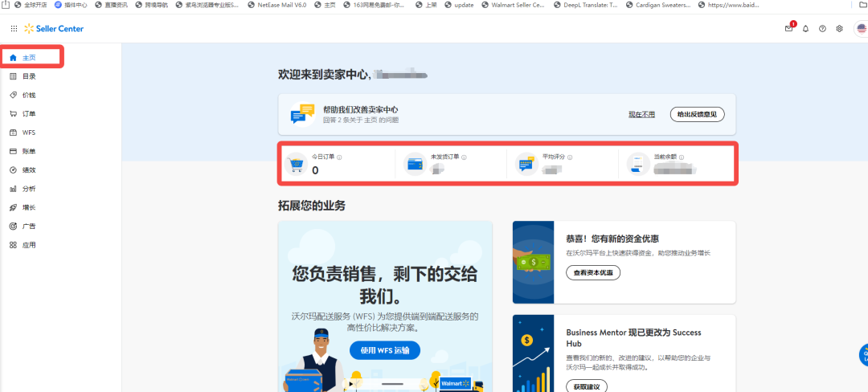868x392 pixels.
Task: Click the 应用 grid icon in sidebar
Action: [x=13, y=245]
